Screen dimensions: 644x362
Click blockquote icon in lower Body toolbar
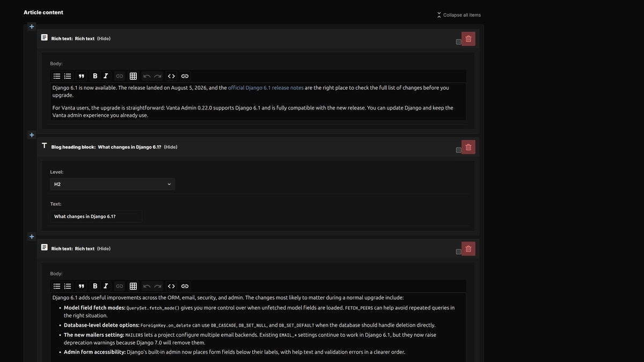82,286
